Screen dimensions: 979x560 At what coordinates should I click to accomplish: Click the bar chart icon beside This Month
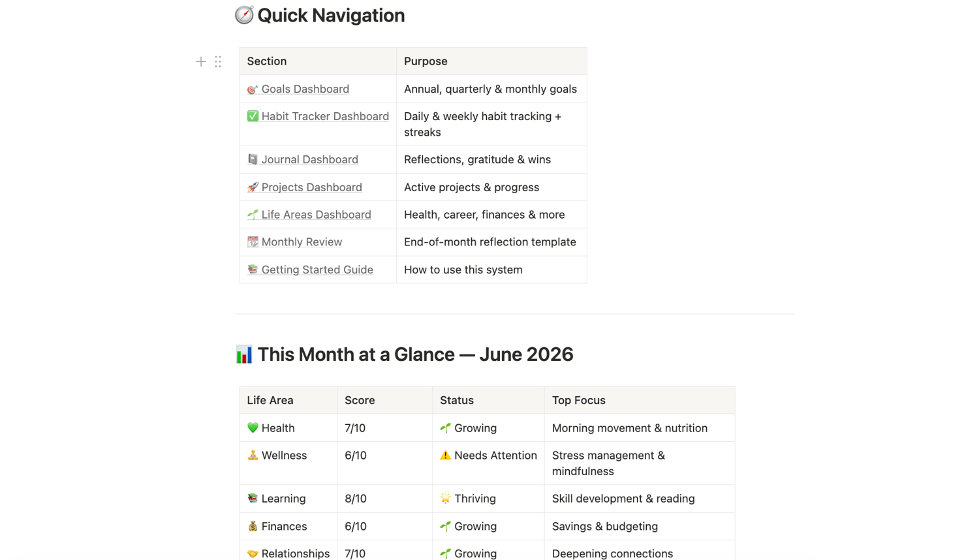coord(244,354)
